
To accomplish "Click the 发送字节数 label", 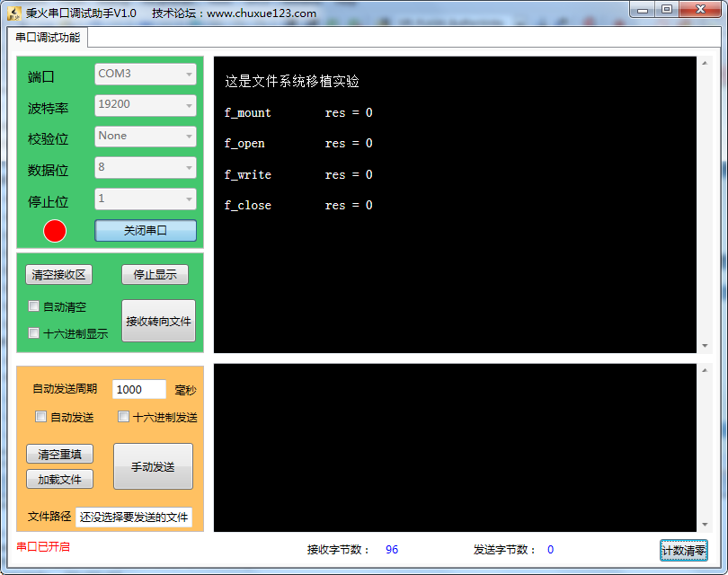I will point(504,550).
